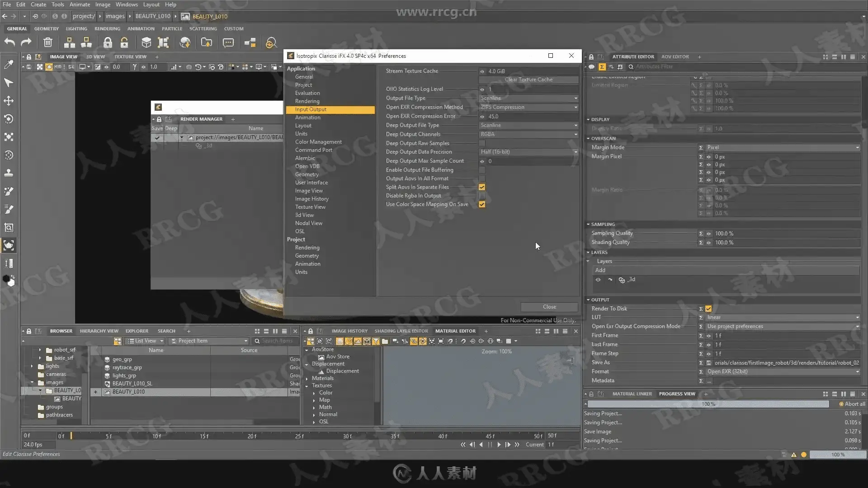
Task: Open the Format Open EXR dropdown
Action: click(782, 371)
